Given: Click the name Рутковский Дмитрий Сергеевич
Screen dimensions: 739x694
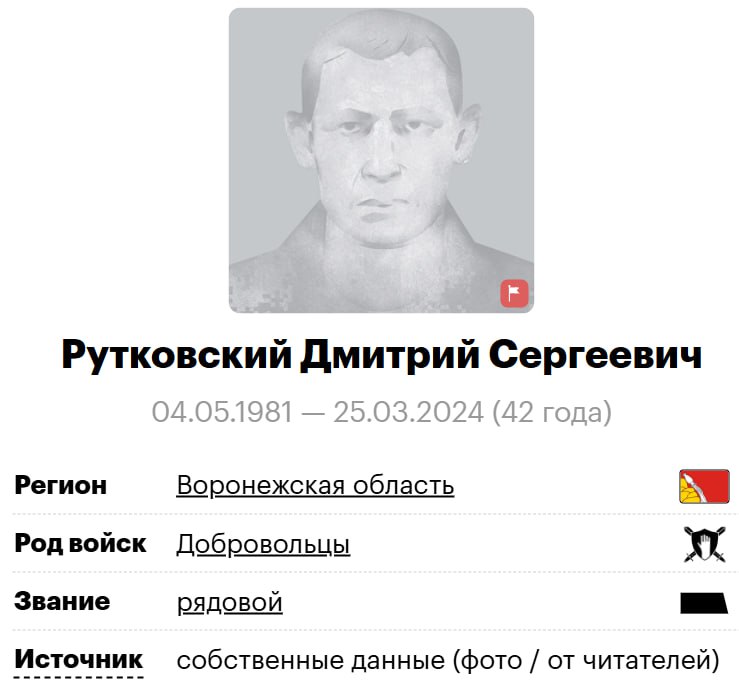Looking at the screenshot, I should click(x=382, y=354).
